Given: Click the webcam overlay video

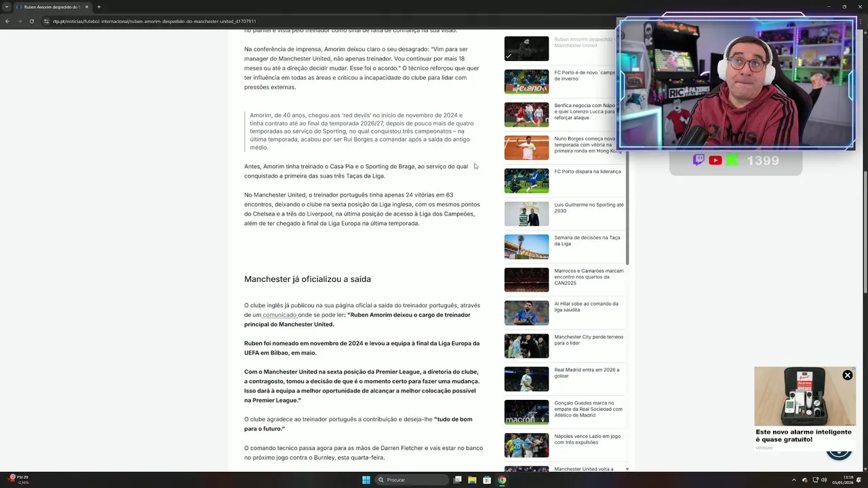Looking at the screenshot, I should point(736,84).
